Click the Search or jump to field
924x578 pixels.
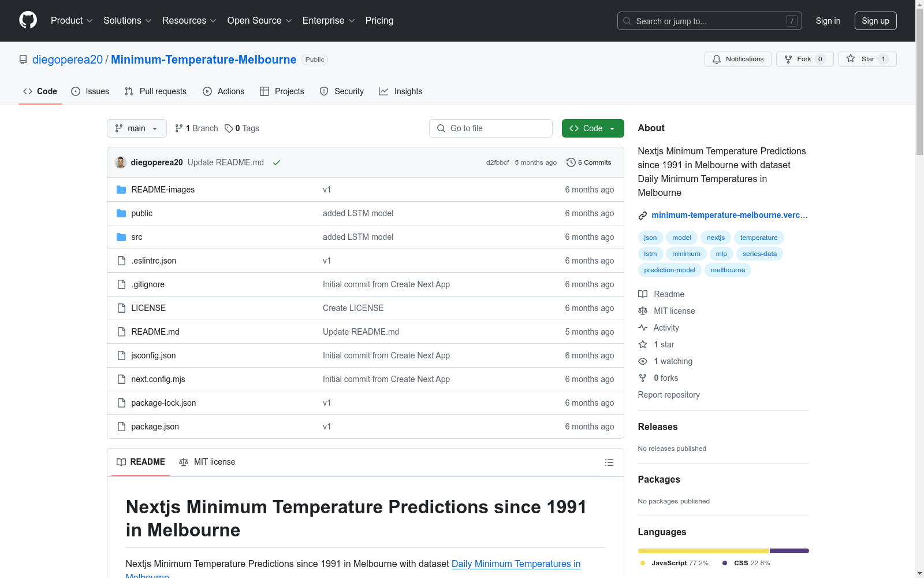(710, 21)
